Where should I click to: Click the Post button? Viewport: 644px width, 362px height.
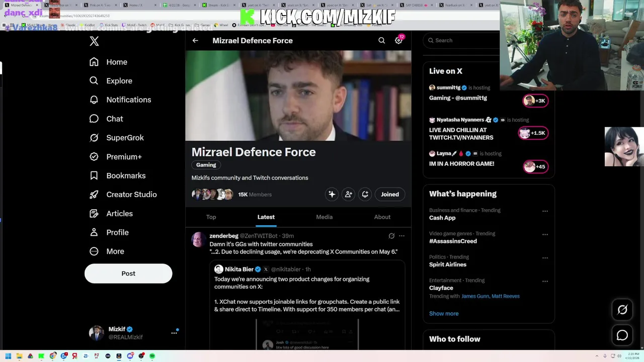click(128, 274)
